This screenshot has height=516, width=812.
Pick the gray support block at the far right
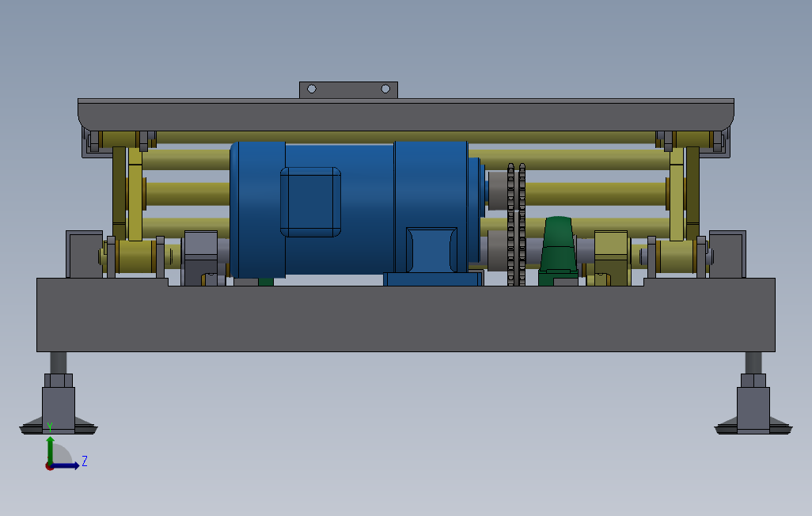[727, 254]
